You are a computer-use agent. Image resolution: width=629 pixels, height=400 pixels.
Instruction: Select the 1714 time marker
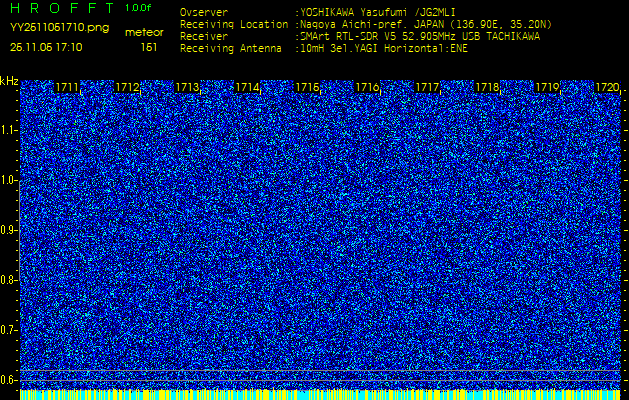click(x=247, y=88)
